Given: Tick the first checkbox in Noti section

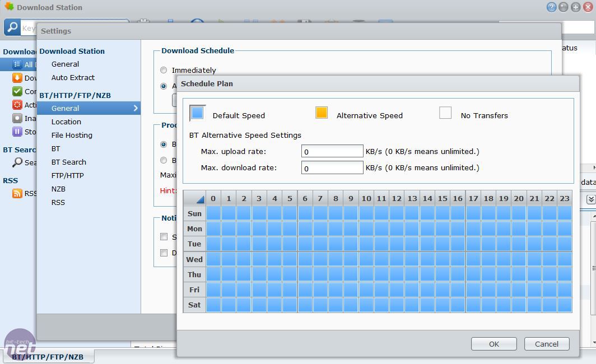Looking at the screenshot, I should 164,237.
